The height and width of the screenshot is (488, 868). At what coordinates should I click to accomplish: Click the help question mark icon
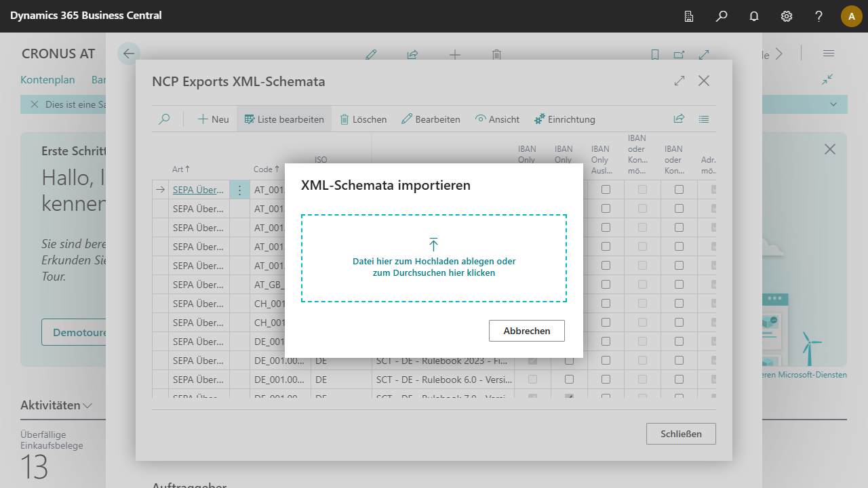click(x=819, y=16)
